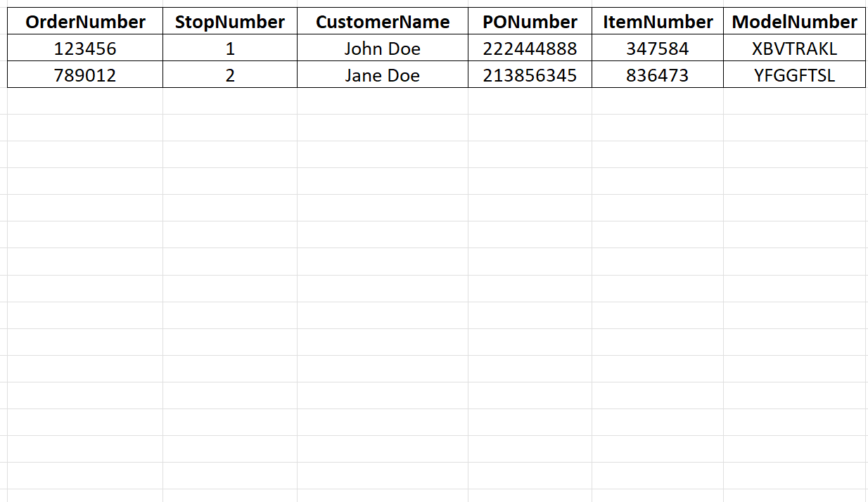Viewport: 868px width, 502px height.
Task: Click the item number 836473 cell
Action: (658, 75)
